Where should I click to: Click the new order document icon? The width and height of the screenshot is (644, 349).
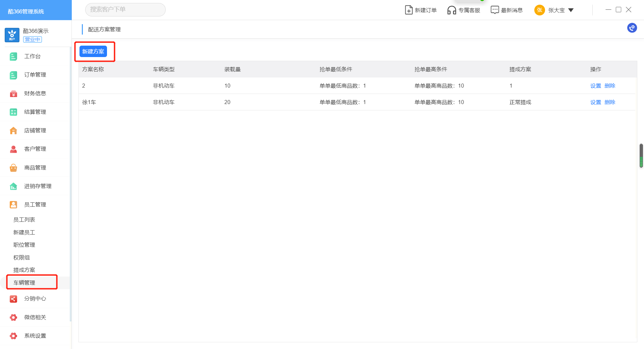click(409, 10)
